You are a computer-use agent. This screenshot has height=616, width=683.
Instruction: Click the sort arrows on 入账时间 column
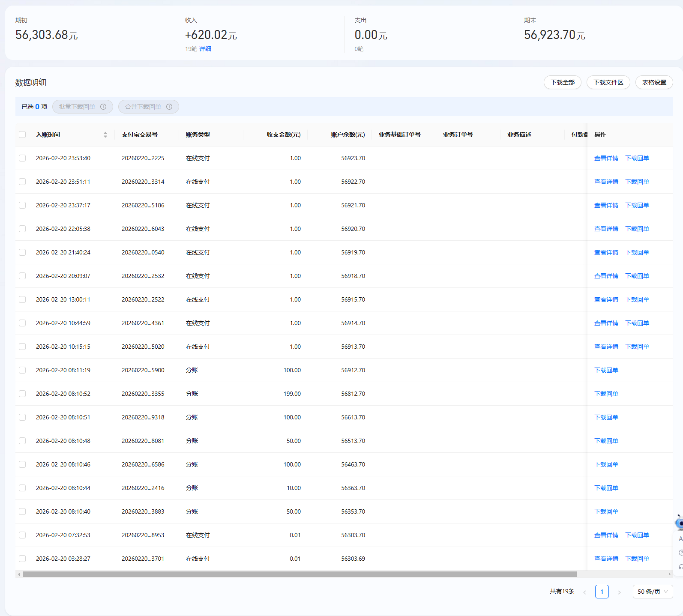coord(105,135)
